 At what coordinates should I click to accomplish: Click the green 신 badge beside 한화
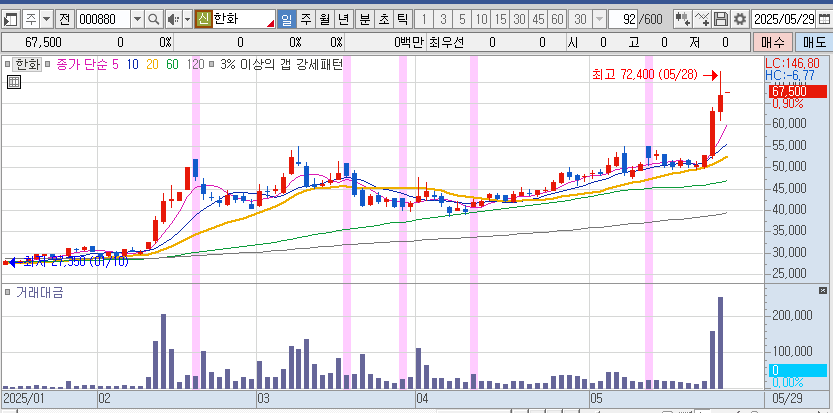pos(203,20)
